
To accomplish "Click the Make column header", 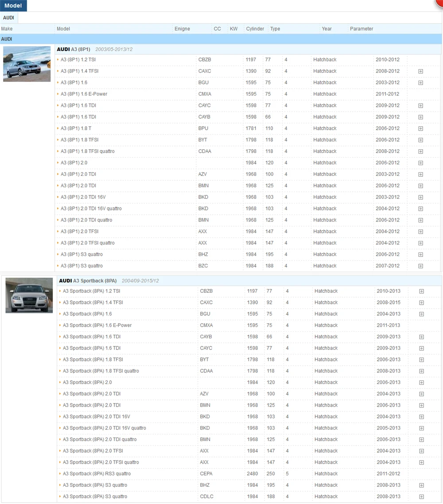I will click(x=7, y=29).
